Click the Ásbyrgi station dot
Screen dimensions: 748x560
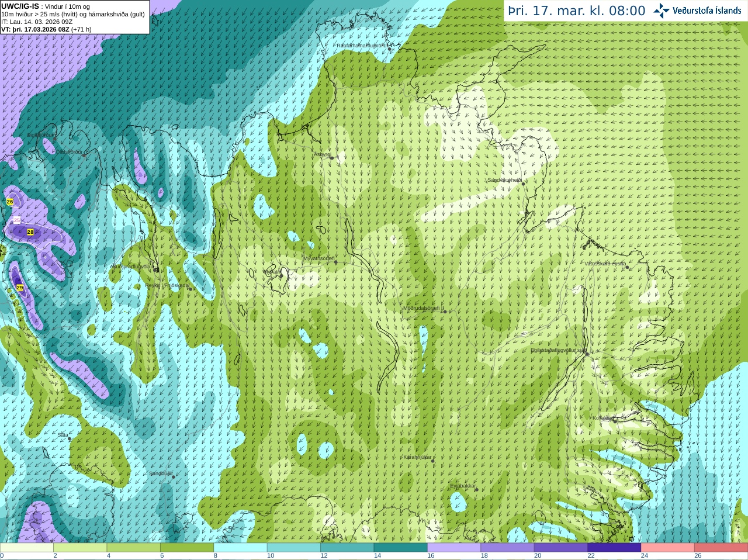pyautogui.click(x=331, y=158)
